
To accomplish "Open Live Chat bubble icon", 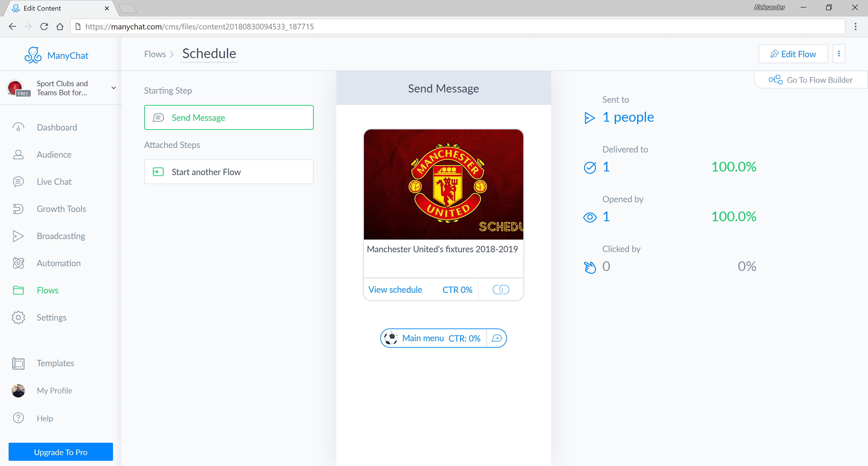I will click(x=18, y=182).
